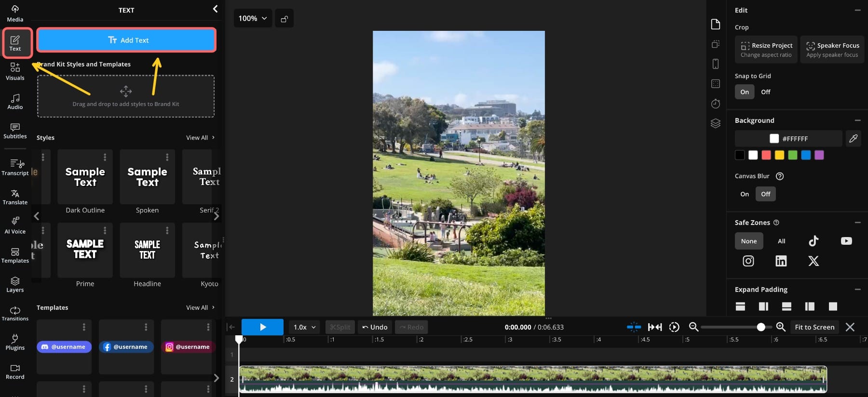868x397 pixels.
Task: Pick the red background color swatch
Action: coord(766,155)
